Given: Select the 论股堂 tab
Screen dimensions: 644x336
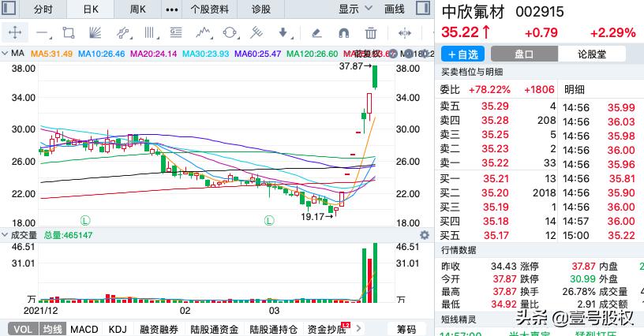Looking at the screenshot, I should click(x=592, y=54).
